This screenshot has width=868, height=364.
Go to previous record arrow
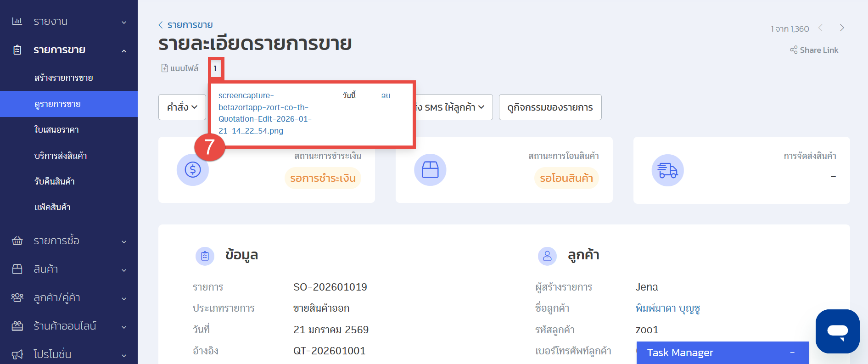820,28
